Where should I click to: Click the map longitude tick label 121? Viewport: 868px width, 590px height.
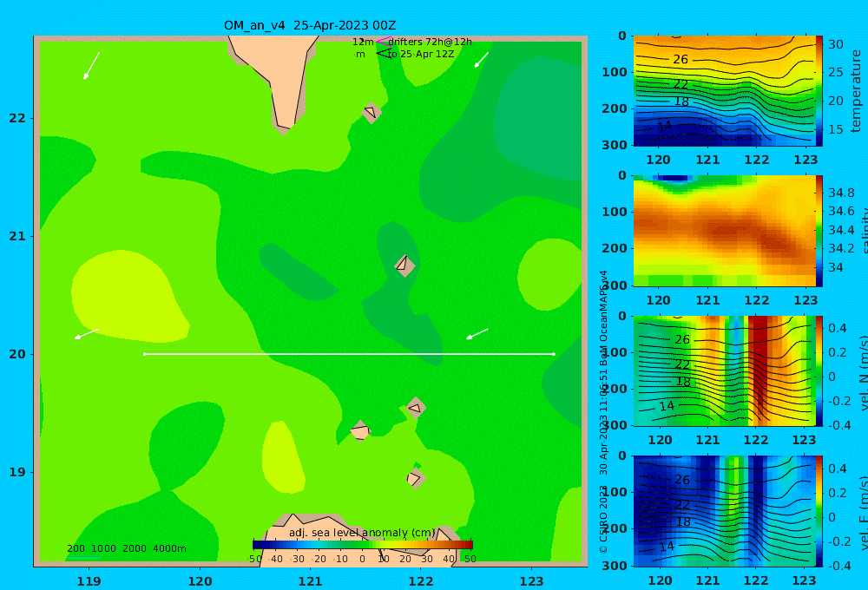[x=311, y=581]
